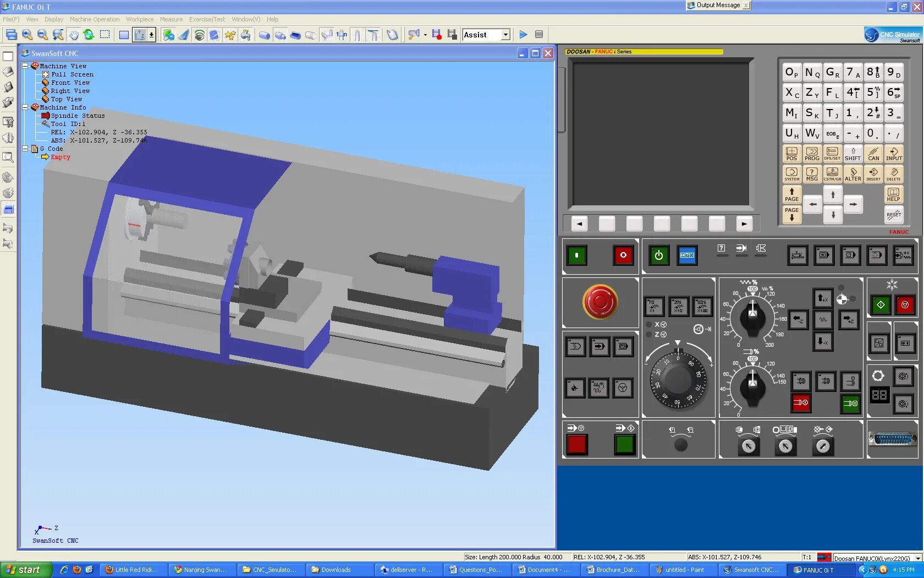
Task: Click the feedrate override rotary knob
Action: [752, 317]
